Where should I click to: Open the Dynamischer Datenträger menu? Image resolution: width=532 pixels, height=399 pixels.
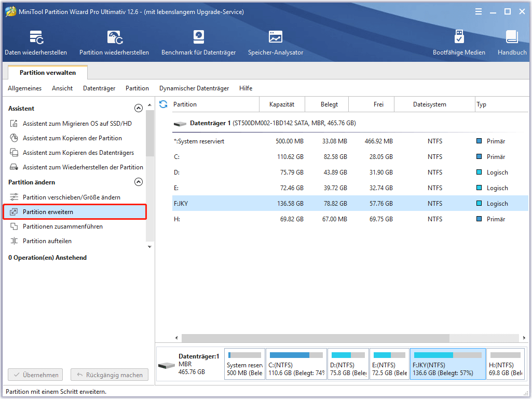click(x=194, y=88)
